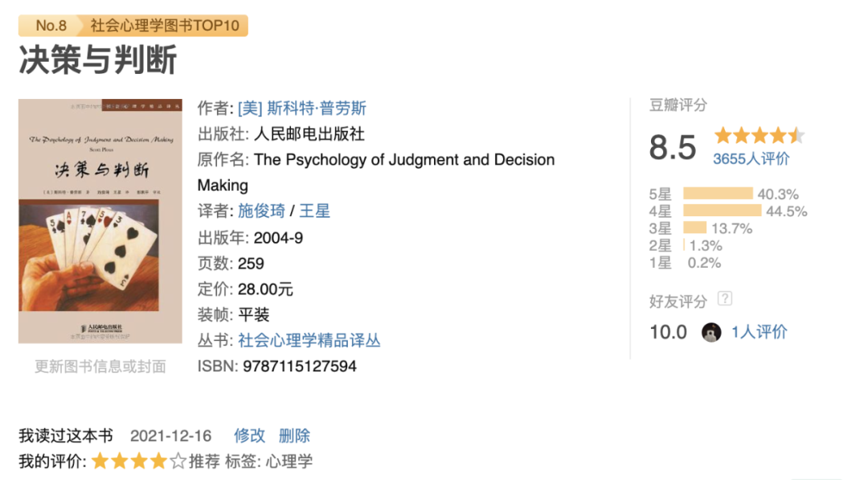Click the price 28.00元
This screenshot has width=868, height=480.
(265, 289)
